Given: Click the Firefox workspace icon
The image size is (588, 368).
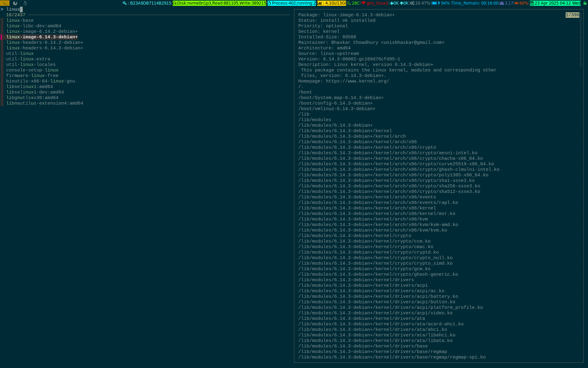Looking at the screenshot, I should click(15, 3).
